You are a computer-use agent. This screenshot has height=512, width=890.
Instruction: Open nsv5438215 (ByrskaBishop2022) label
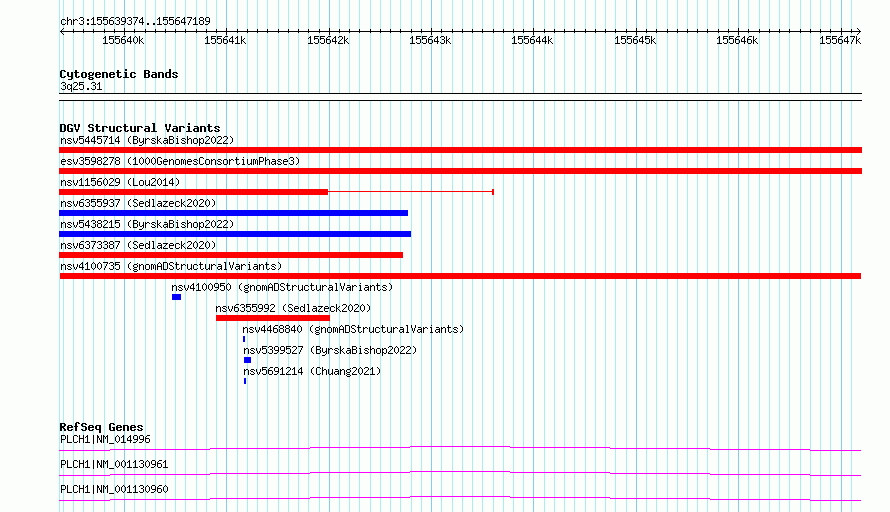coord(147,224)
